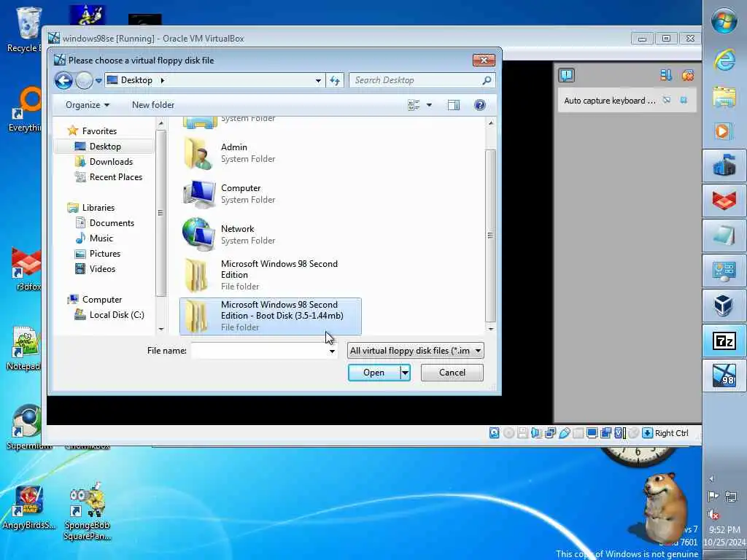Open the File name history dropdown

pyautogui.click(x=332, y=351)
